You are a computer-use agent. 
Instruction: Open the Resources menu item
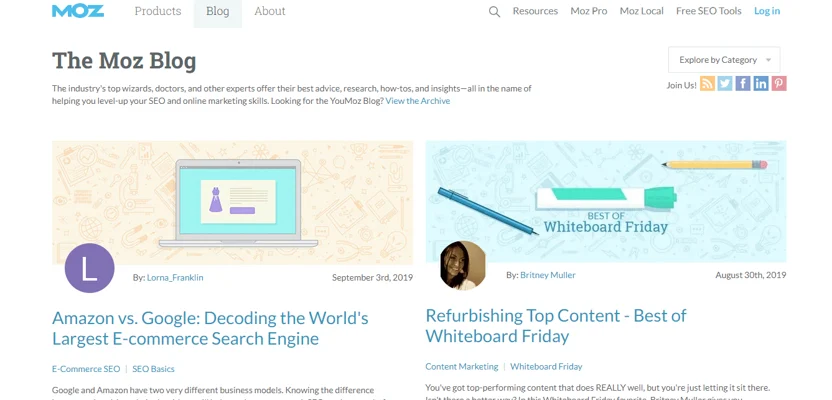click(535, 11)
